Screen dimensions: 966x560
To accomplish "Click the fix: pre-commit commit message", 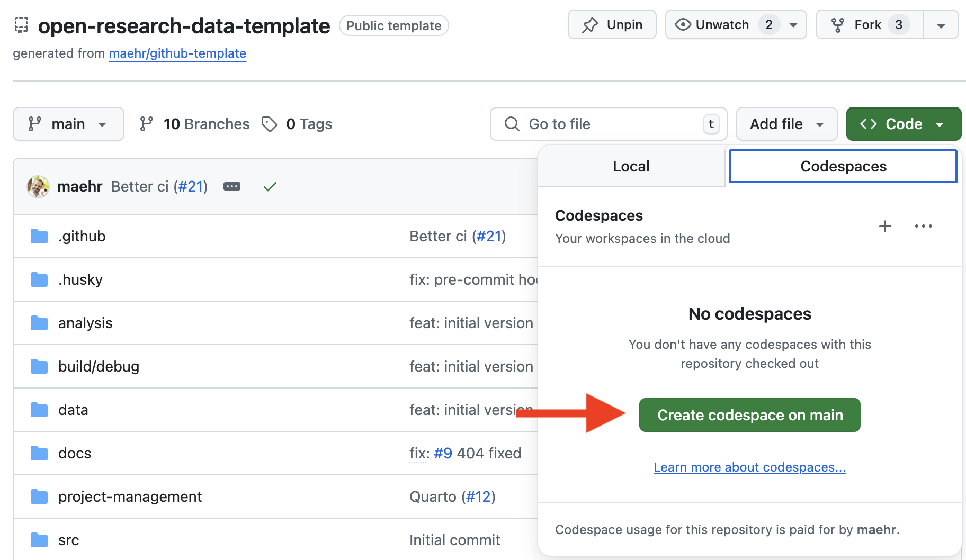I will click(473, 279).
